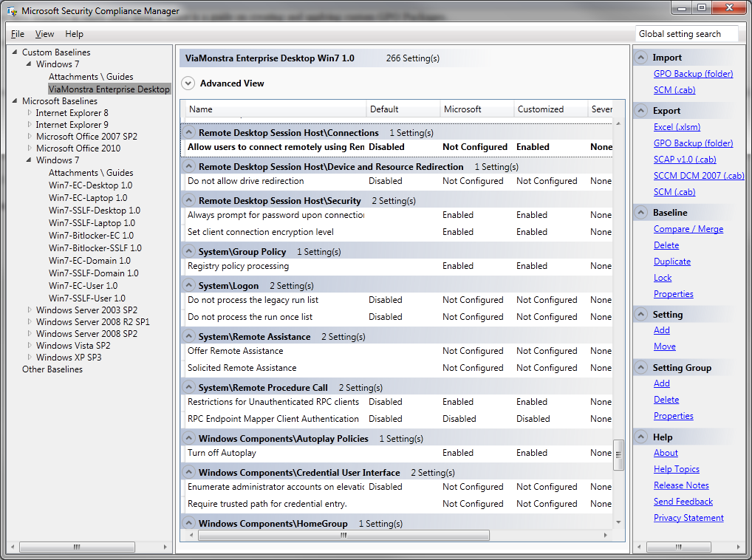Image resolution: width=752 pixels, height=560 pixels.
Task: Collapse Windows Components\HomeGroup group
Action: (x=189, y=523)
